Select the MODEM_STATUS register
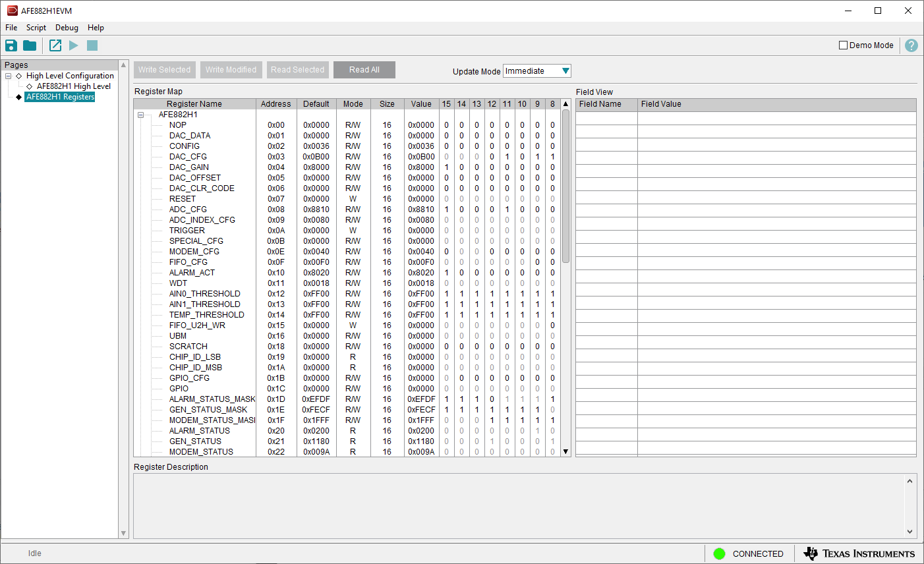This screenshot has width=924, height=564. pos(201,452)
